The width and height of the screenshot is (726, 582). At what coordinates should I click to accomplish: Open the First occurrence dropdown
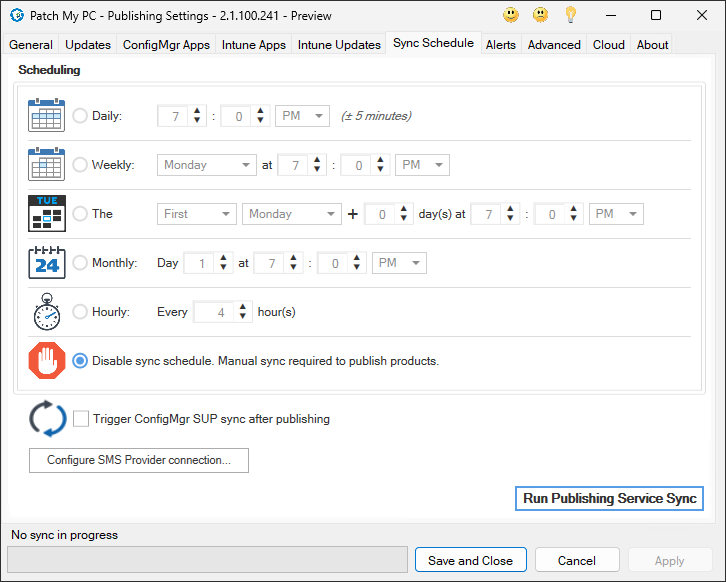coord(197,214)
